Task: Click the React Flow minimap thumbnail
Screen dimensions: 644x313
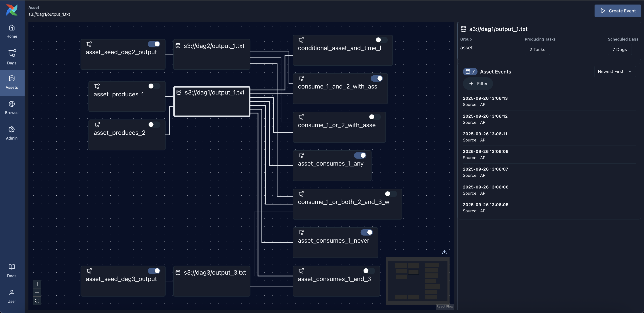Action: pos(418,281)
